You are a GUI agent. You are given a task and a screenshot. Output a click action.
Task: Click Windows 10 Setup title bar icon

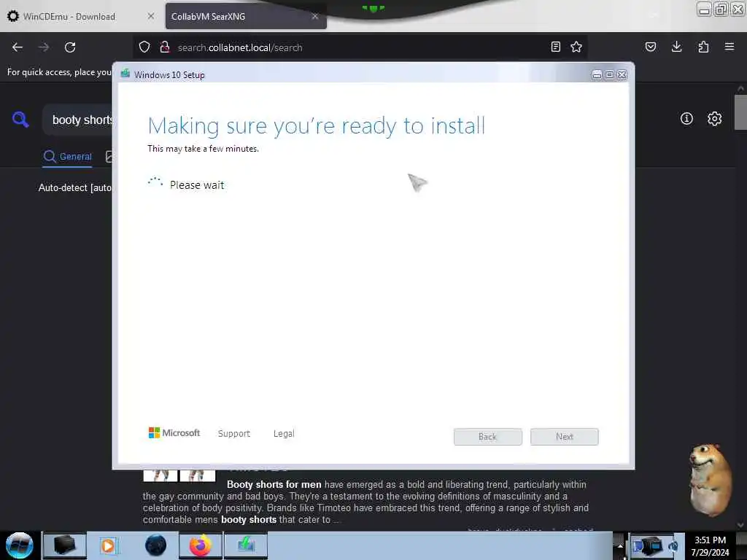(125, 74)
